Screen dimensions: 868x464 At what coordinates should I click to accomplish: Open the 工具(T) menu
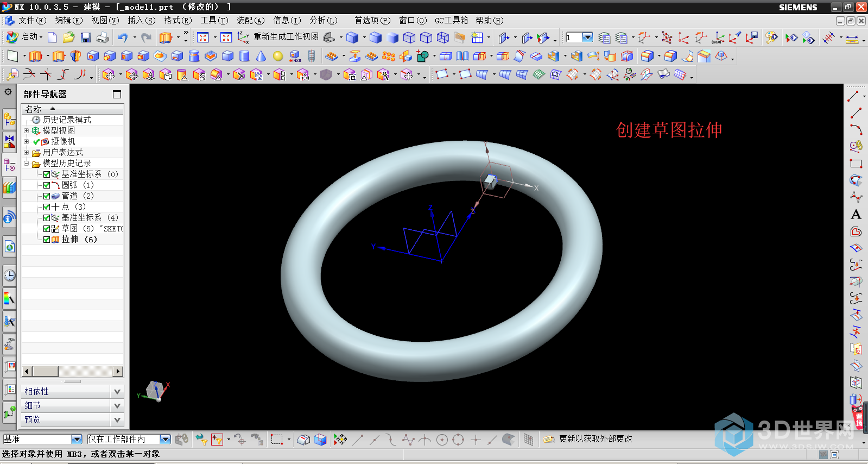click(x=214, y=20)
